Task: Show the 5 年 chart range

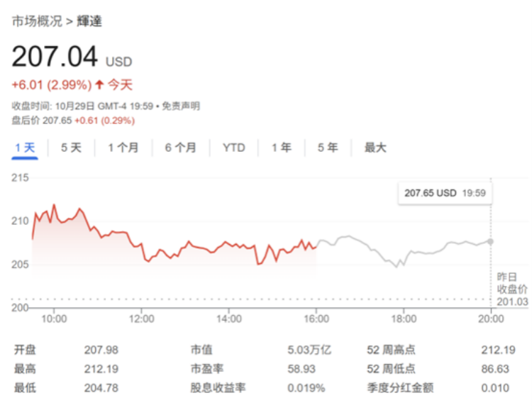Action: 328,148
